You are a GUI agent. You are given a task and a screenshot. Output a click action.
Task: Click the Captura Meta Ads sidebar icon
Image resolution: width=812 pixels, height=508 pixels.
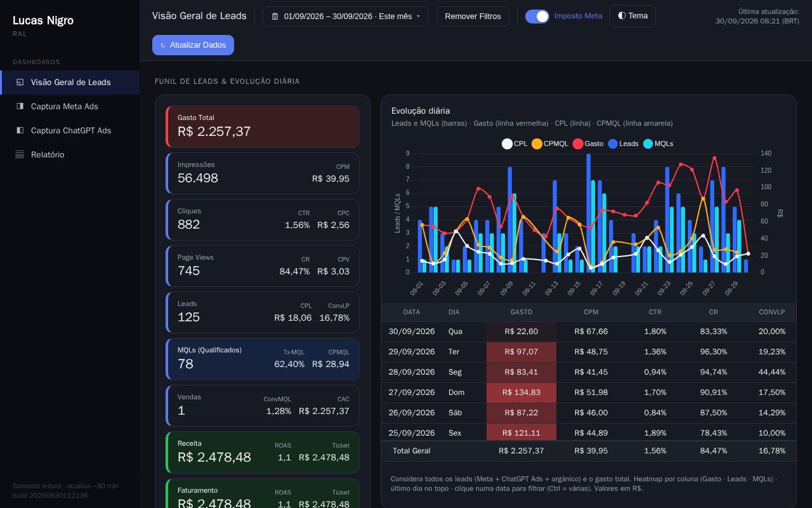pos(20,107)
